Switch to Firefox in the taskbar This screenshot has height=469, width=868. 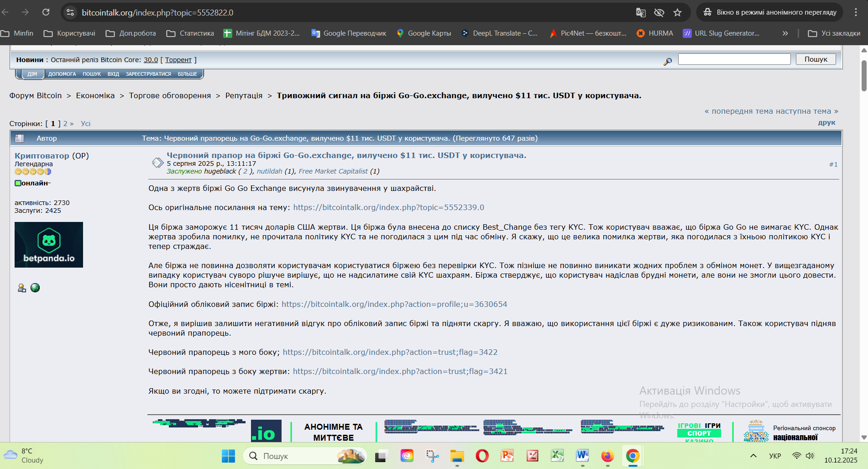coord(607,456)
